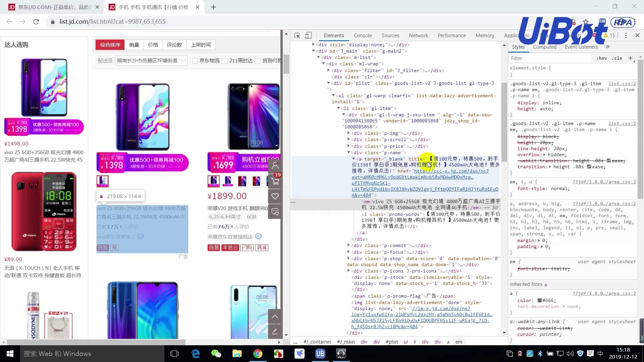Collapse the div class="p-name" node

[x=348, y=153]
